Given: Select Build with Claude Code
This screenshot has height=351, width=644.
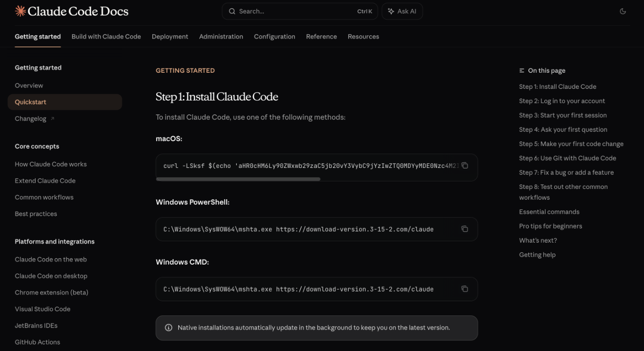Looking at the screenshot, I should [105, 36].
